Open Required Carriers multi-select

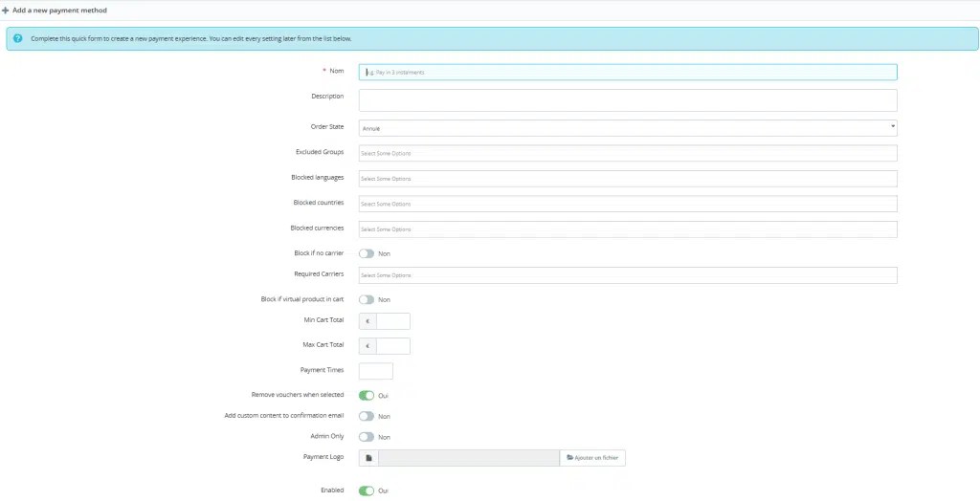point(628,274)
